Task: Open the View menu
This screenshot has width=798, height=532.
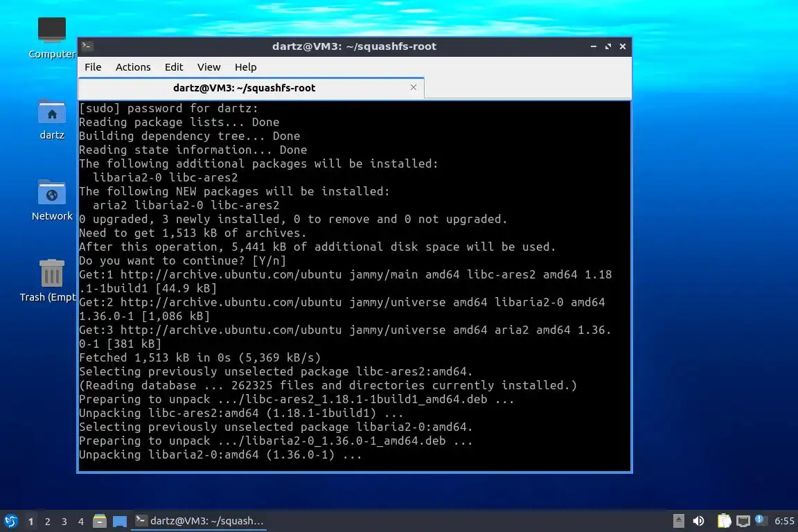Action: pos(209,67)
